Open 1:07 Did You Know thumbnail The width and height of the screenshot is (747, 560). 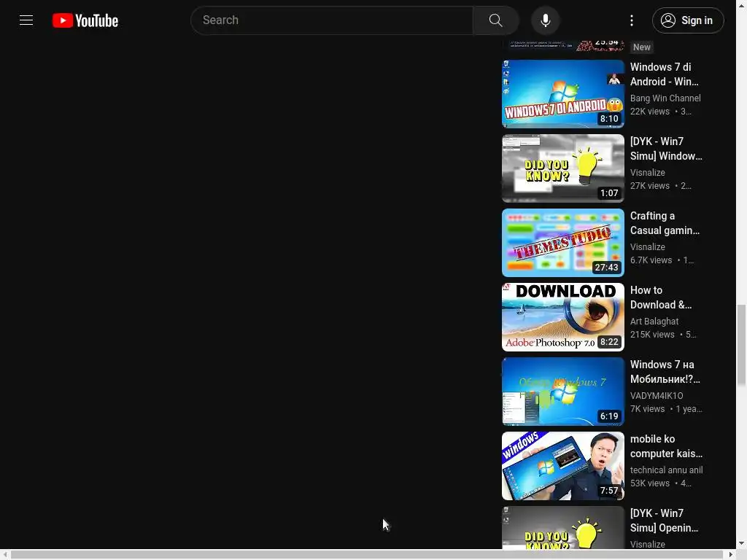(562, 168)
